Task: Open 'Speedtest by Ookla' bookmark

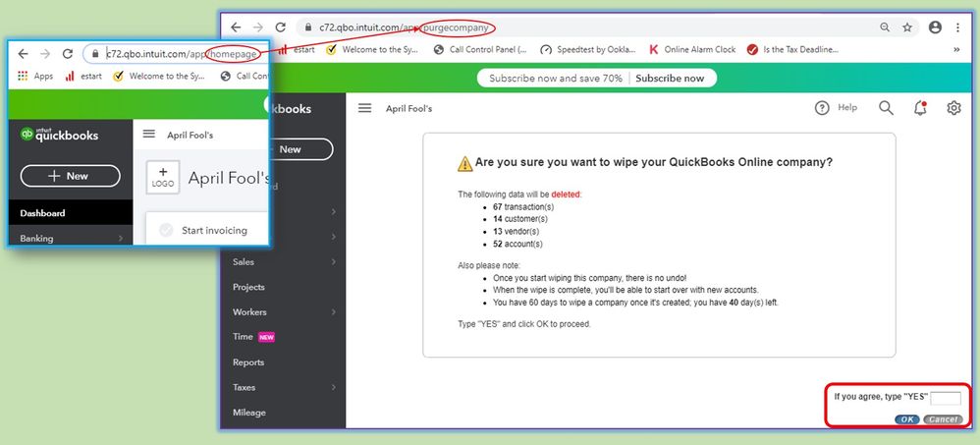Action: coord(588,50)
